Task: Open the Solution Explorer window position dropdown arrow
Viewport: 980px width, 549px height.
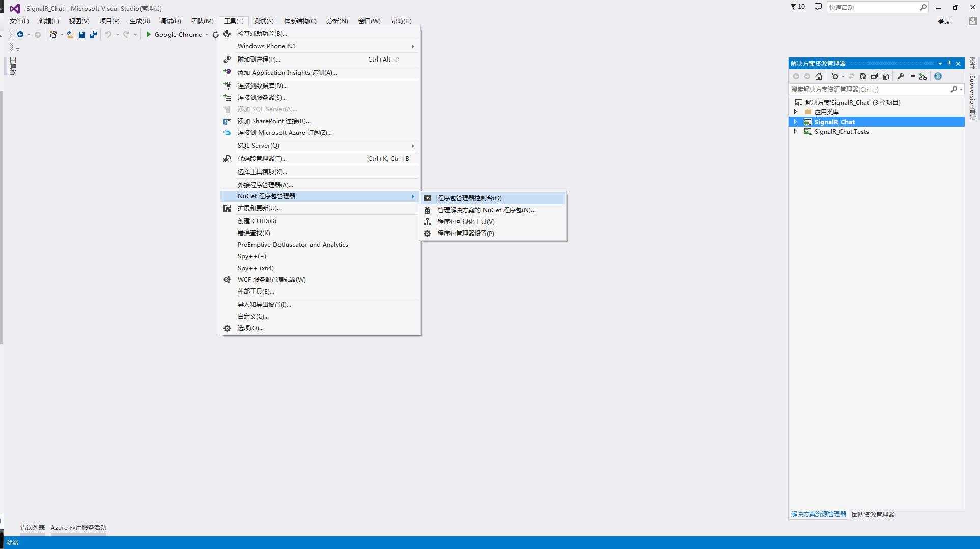Action: tap(940, 63)
